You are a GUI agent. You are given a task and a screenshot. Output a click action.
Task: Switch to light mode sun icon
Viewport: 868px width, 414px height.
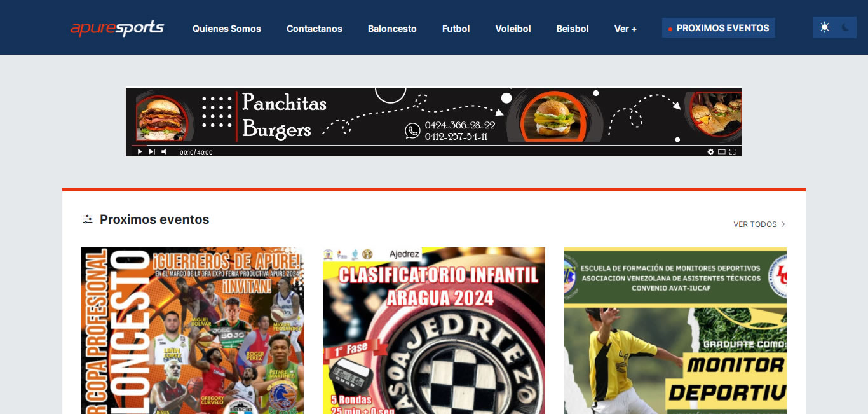(825, 27)
